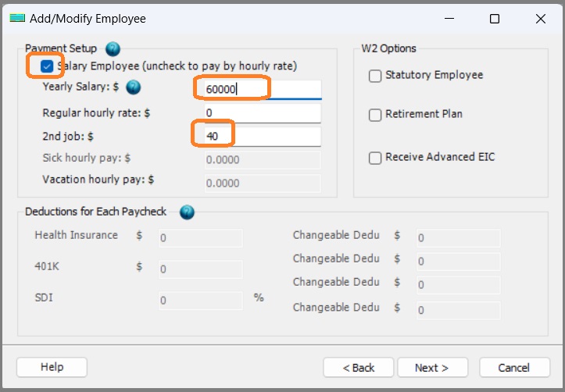Proceed using the Next button
565x392 pixels.
[432, 368]
